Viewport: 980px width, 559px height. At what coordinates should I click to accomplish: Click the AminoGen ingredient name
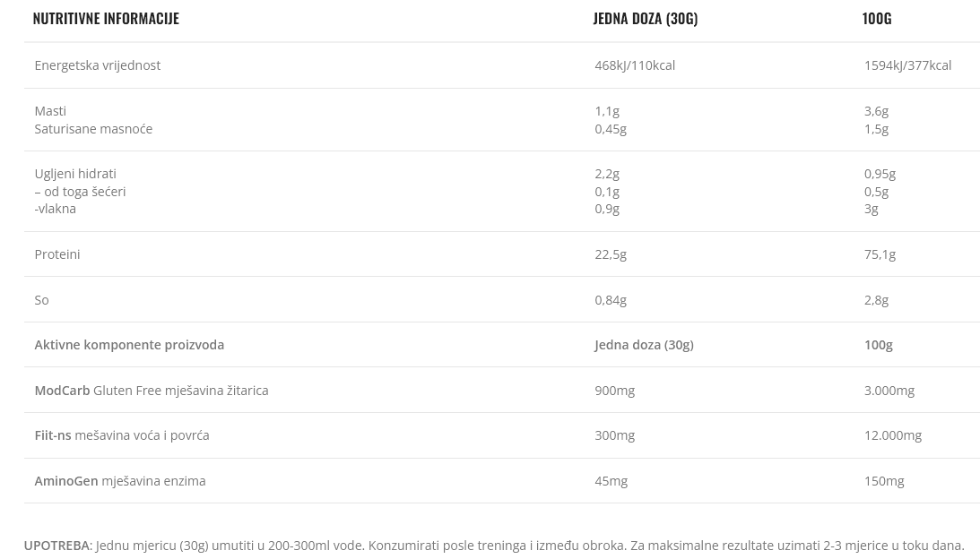65,480
